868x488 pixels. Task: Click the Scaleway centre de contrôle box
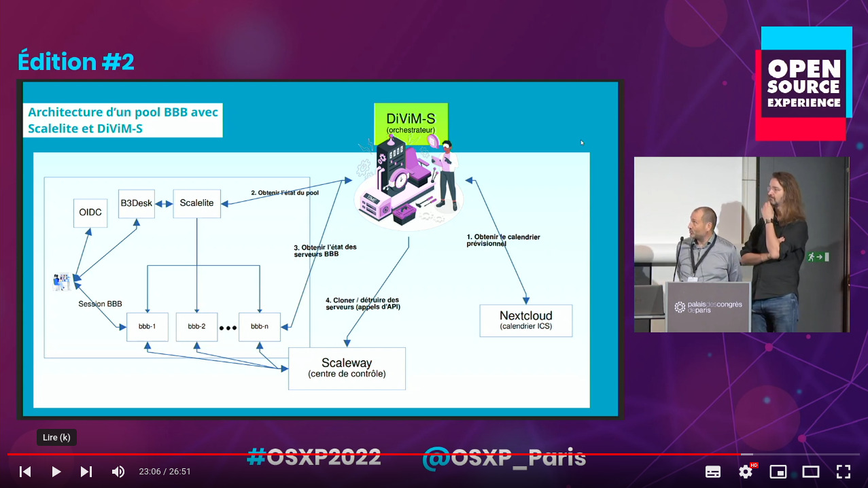tap(347, 368)
